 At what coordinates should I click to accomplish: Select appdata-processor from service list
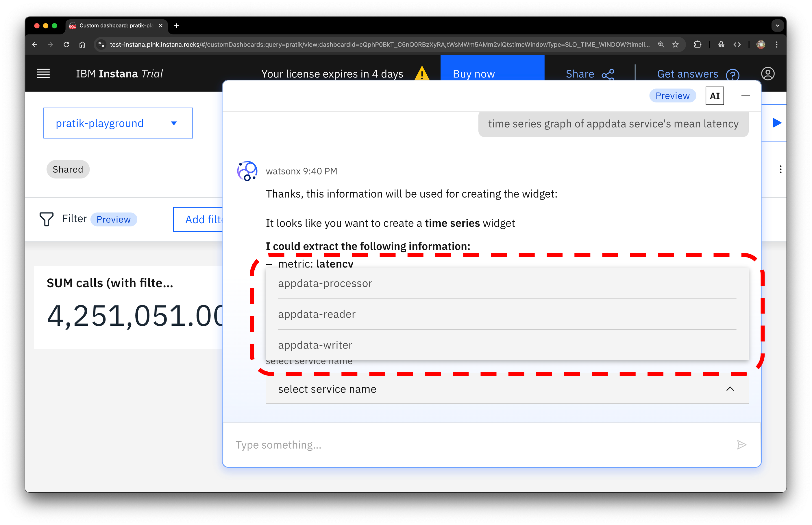pos(325,284)
